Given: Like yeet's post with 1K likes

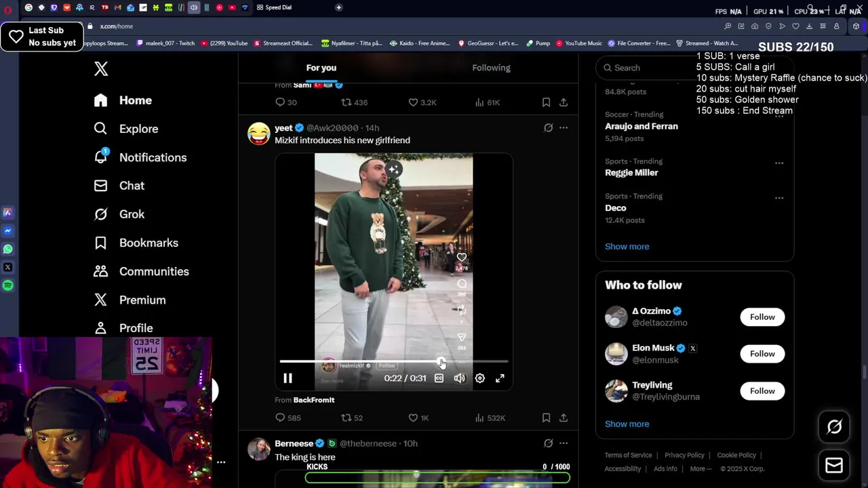Looking at the screenshot, I should [418, 418].
